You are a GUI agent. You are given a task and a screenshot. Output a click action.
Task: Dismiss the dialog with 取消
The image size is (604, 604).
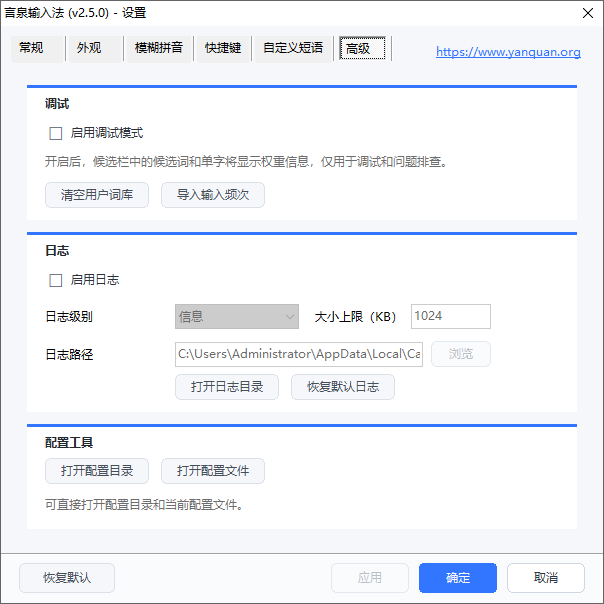(546, 578)
